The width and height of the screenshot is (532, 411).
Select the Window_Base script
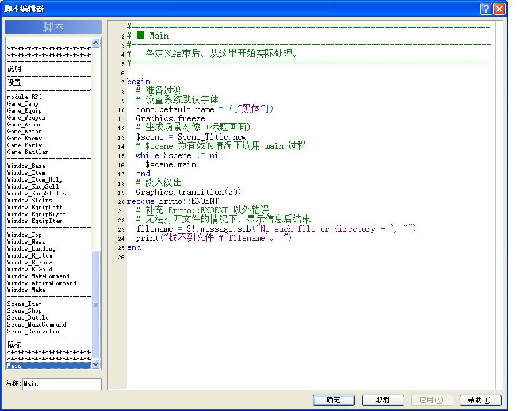click(x=48, y=166)
